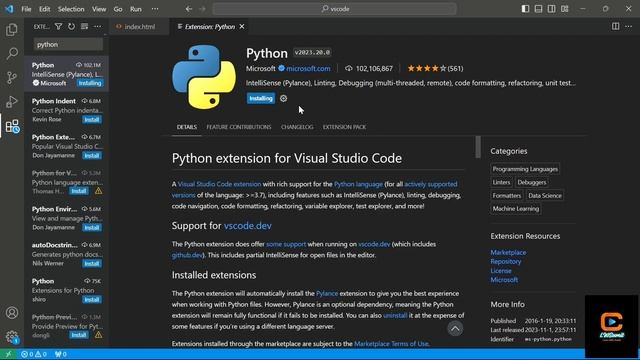Install the Python Indent extension
640x360 pixels.
click(x=92, y=120)
